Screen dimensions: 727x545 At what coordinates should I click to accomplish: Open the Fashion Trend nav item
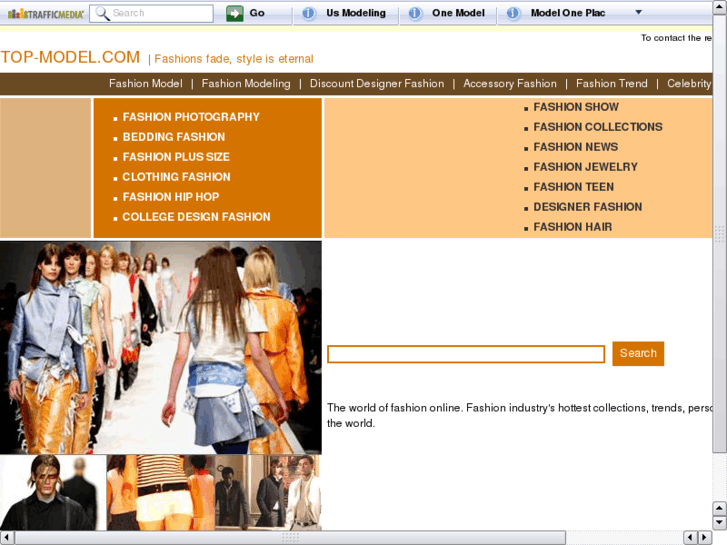612,83
